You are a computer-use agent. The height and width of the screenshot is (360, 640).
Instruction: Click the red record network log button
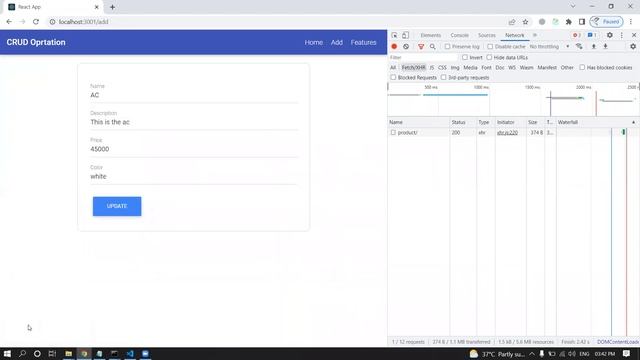pyautogui.click(x=394, y=47)
